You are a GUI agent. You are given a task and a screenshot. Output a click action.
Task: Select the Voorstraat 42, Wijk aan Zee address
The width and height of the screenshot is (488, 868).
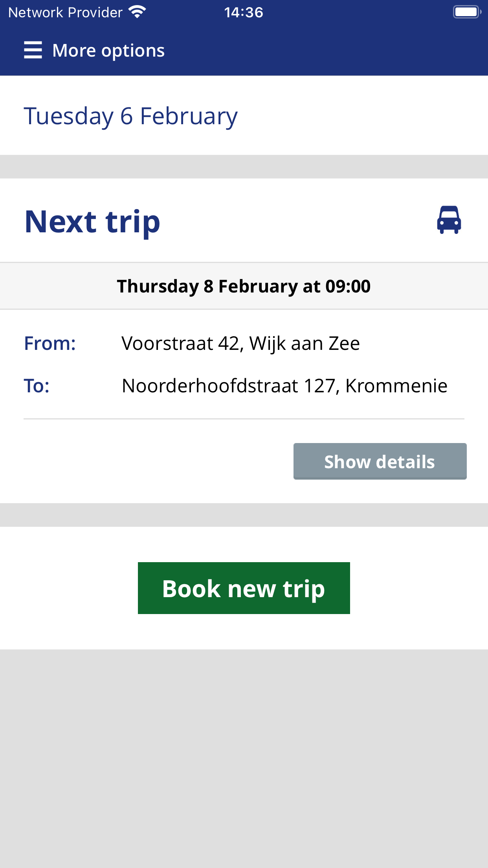pos(241,344)
